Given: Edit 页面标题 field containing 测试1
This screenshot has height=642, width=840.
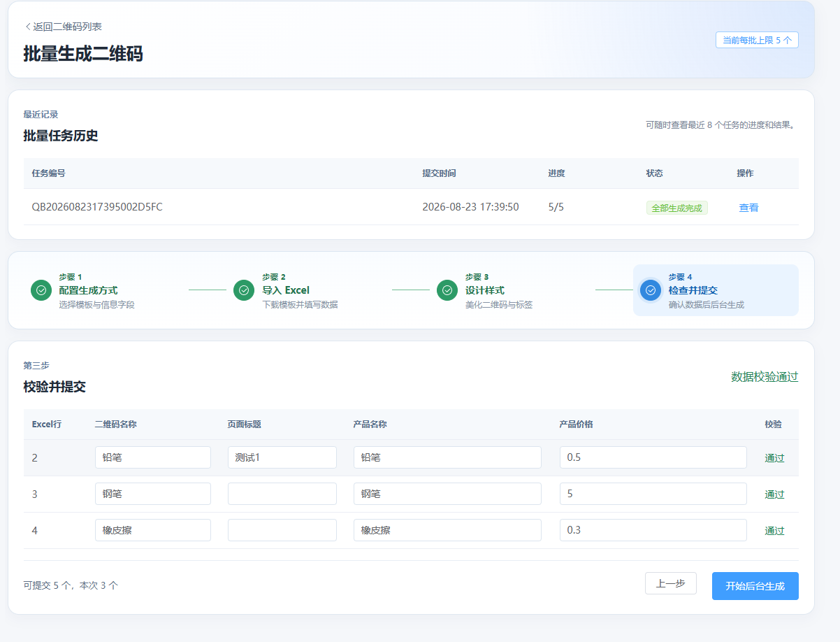Looking at the screenshot, I should (x=282, y=457).
